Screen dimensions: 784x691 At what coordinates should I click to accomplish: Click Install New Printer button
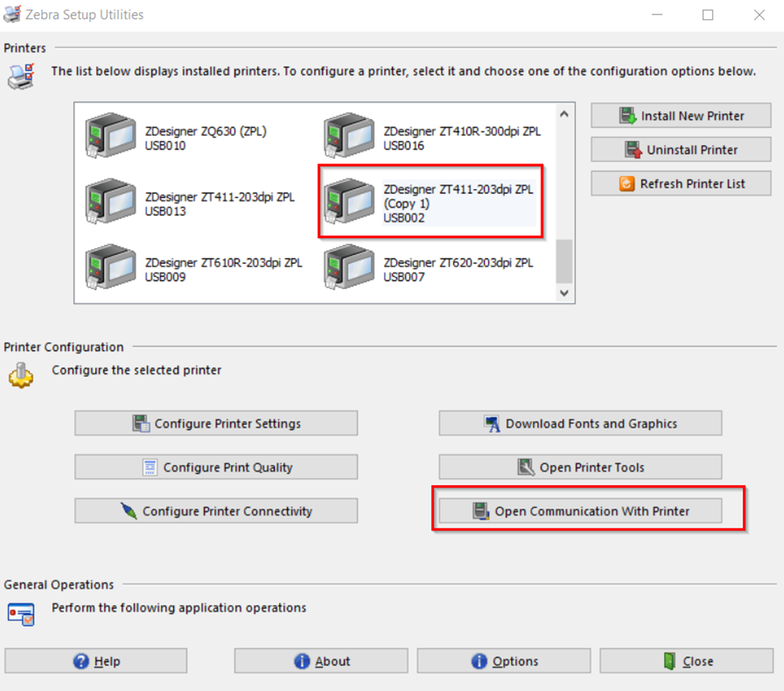[681, 116]
